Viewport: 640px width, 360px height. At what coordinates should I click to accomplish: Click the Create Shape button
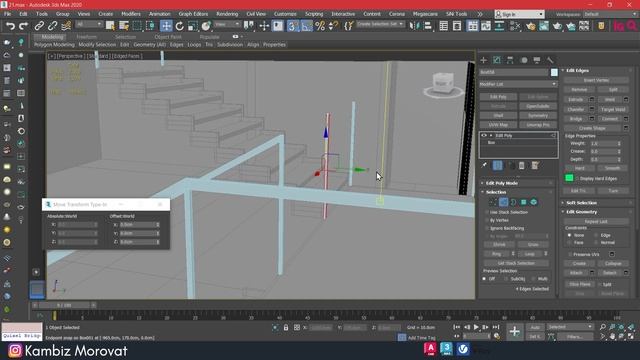(x=593, y=128)
